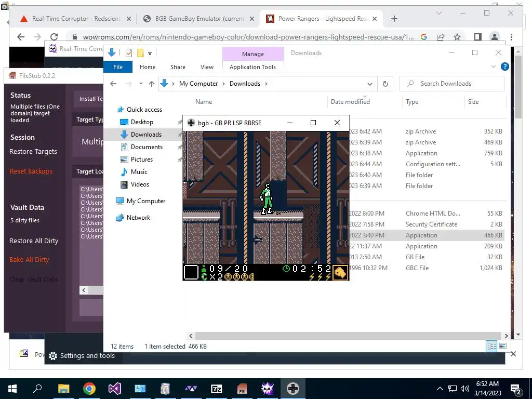
Task: Sort files by Type column
Action: click(412, 102)
